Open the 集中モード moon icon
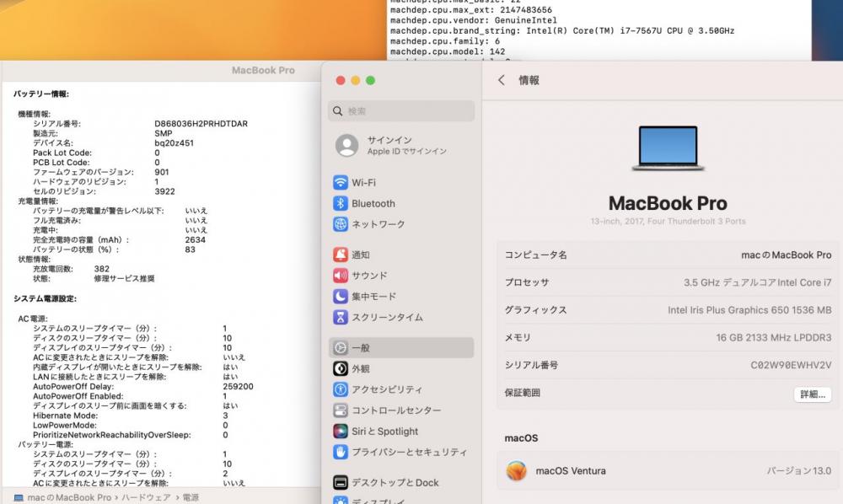843x504 pixels. pos(341,296)
